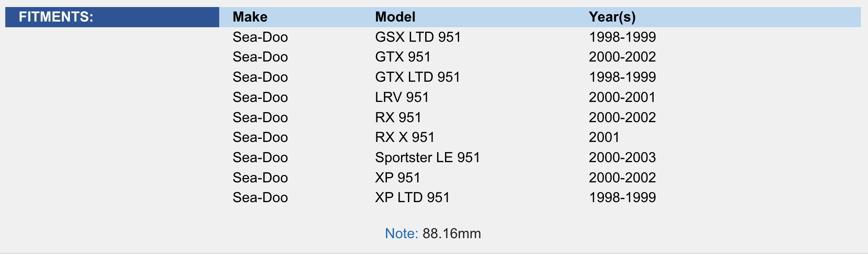Click the Make column header

click(250, 17)
